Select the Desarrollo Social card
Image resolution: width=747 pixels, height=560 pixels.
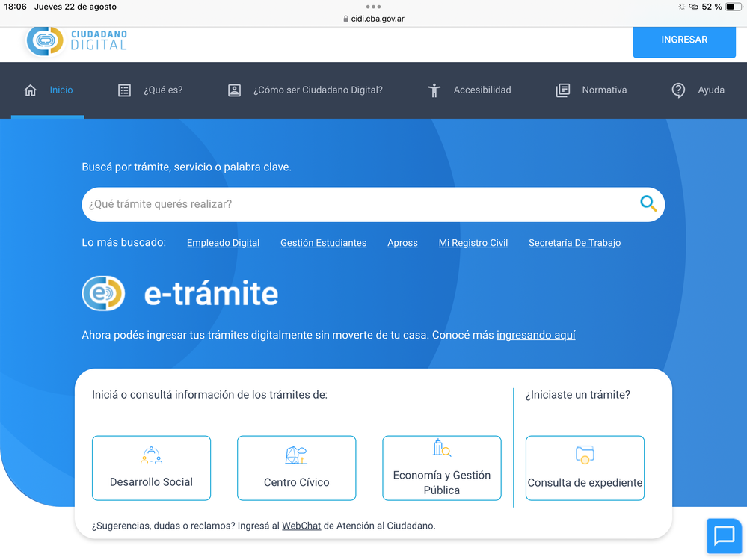pyautogui.click(x=151, y=468)
